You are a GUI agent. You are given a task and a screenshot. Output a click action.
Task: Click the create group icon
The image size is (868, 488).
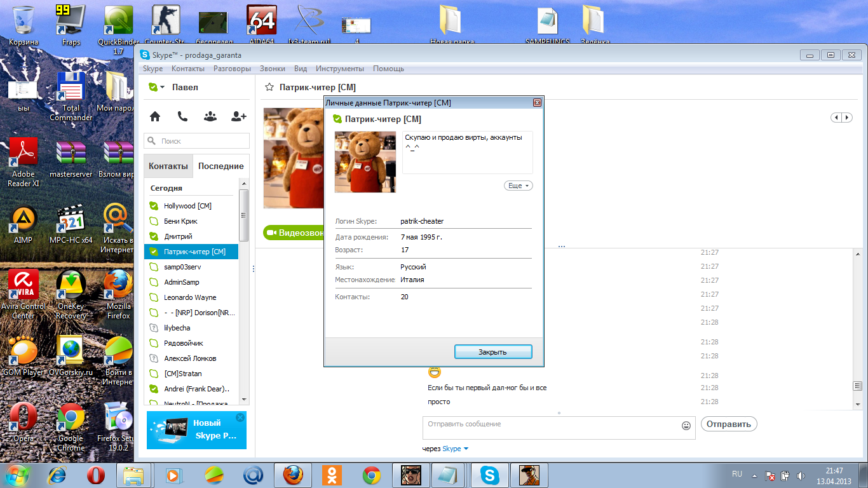click(x=210, y=116)
